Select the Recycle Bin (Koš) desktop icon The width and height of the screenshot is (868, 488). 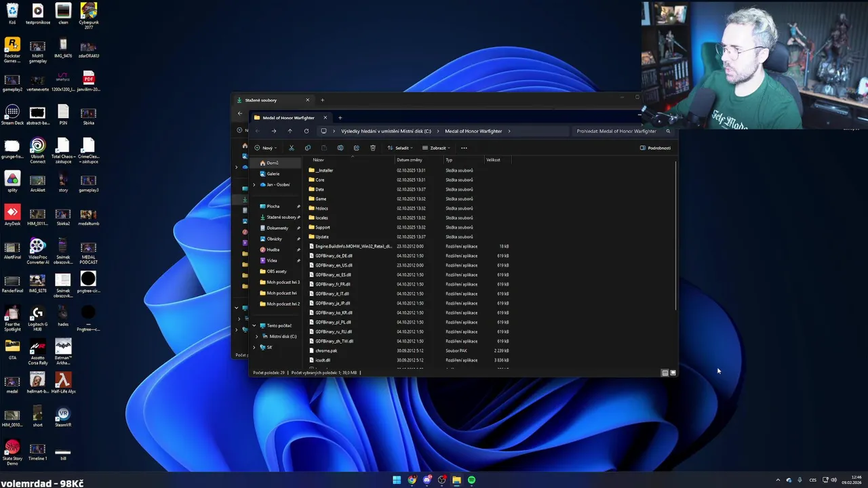[12, 14]
